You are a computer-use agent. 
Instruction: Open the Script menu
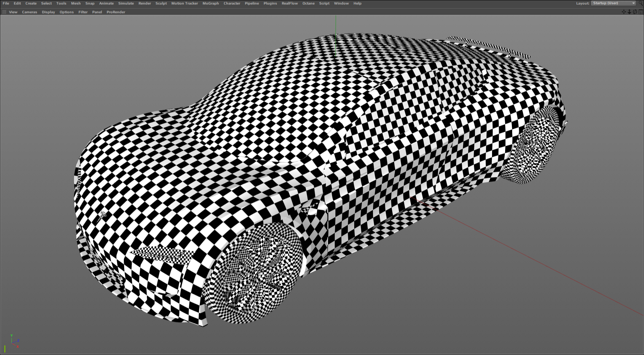(324, 3)
